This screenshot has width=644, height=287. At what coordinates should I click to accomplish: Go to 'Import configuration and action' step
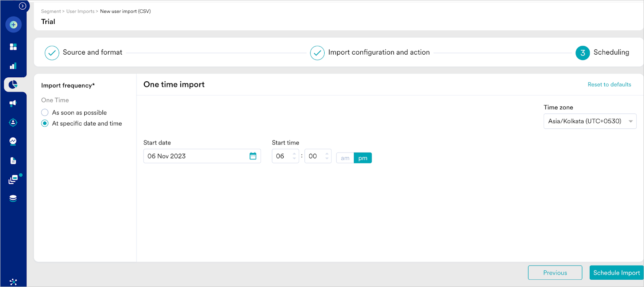(x=317, y=53)
